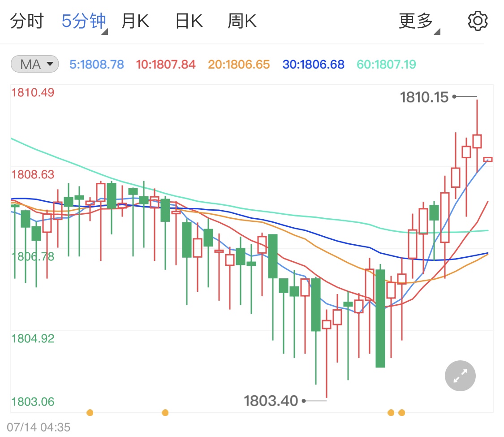
Task: Click the MA10 value 10:1807.84
Action: click(x=165, y=64)
